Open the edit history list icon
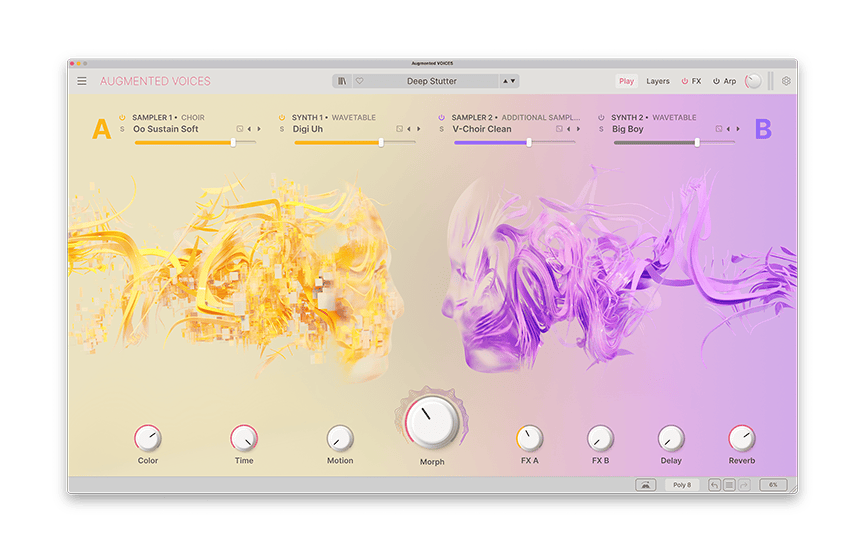This screenshot has height=558, width=867. pos(729,485)
